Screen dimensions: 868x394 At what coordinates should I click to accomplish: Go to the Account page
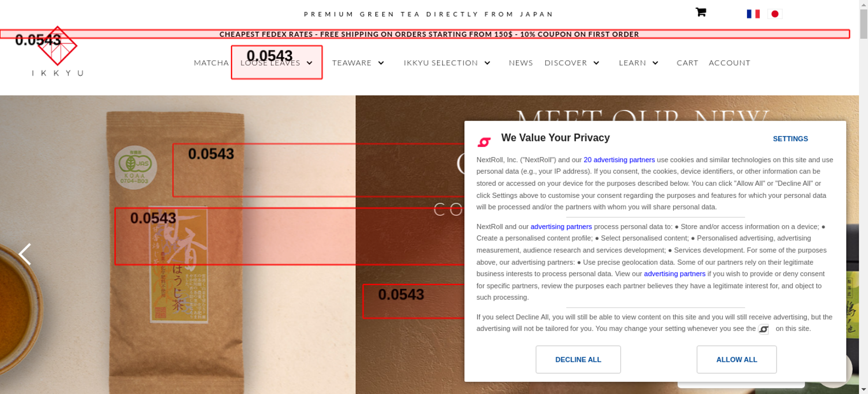pyautogui.click(x=729, y=63)
